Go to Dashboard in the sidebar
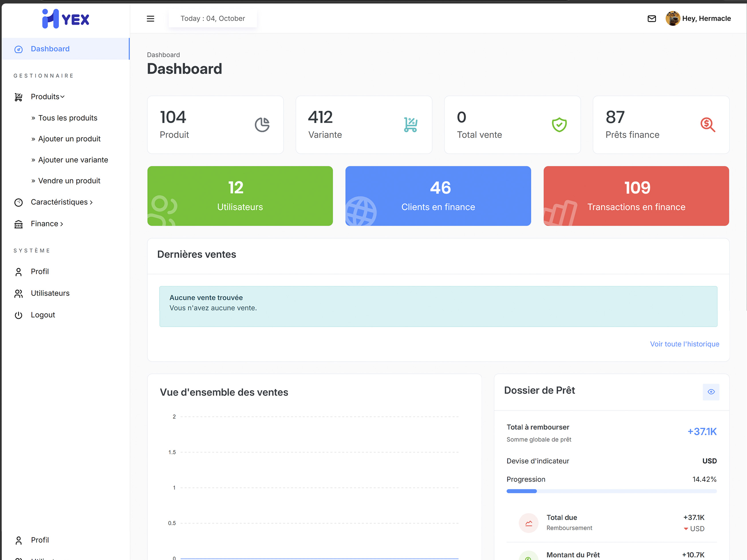 coord(66,49)
